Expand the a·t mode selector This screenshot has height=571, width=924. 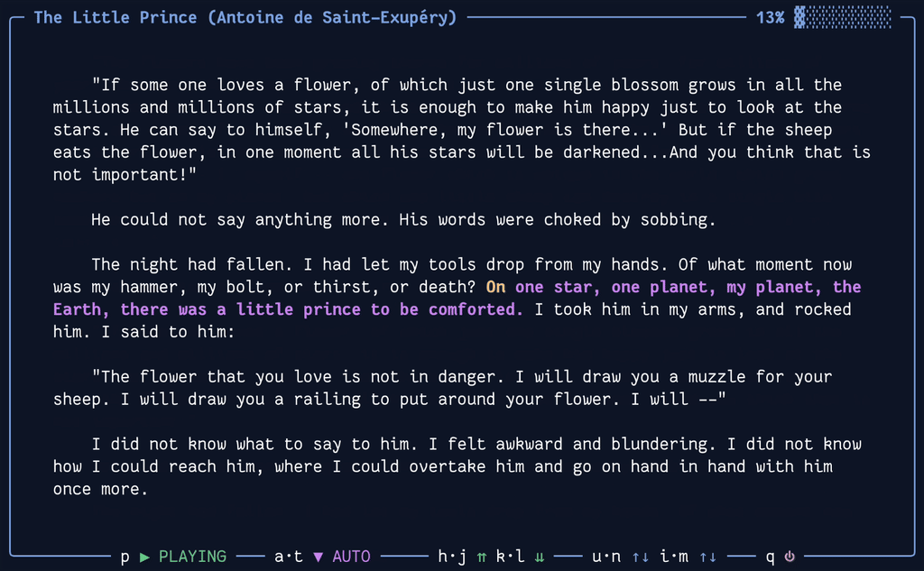289,557
